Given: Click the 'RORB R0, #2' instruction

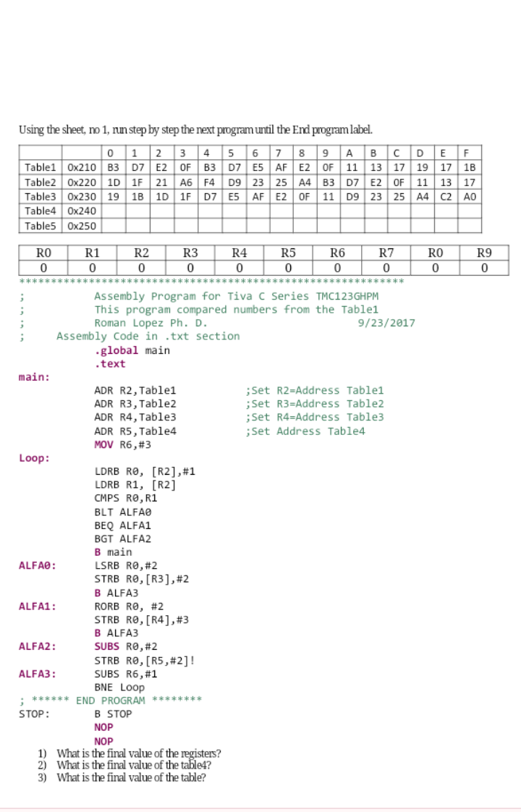Looking at the screenshot, I should coord(129,606).
